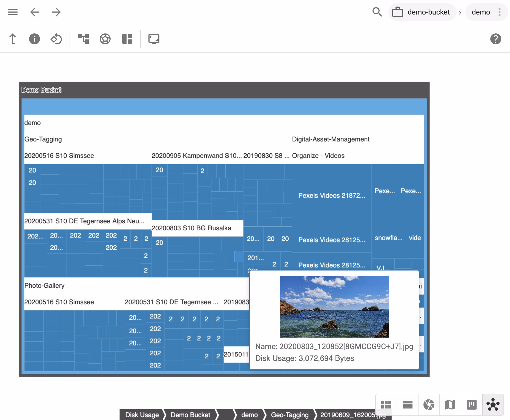Select the split layout icon

point(126,39)
